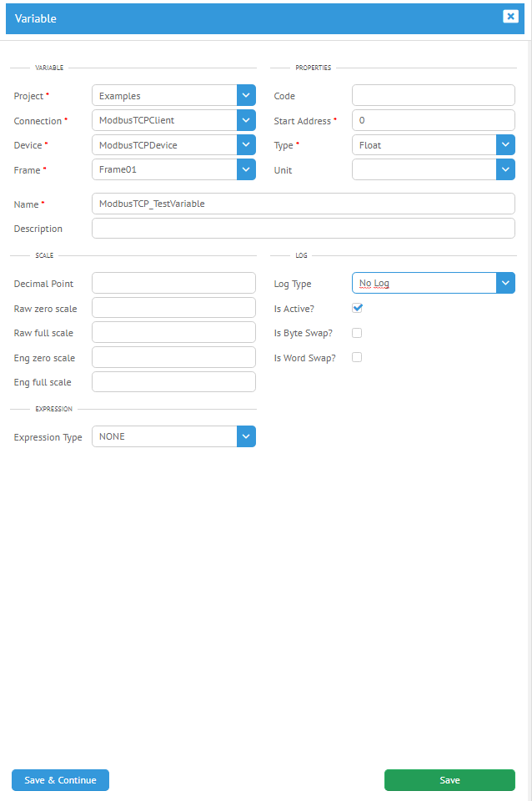
Task: Focus the Description input field
Action: [304, 229]
